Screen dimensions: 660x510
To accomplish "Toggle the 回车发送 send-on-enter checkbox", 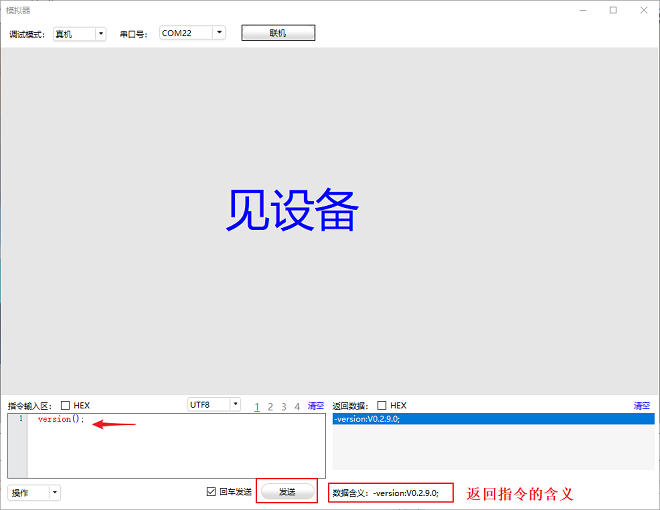I will click(211, 491).
